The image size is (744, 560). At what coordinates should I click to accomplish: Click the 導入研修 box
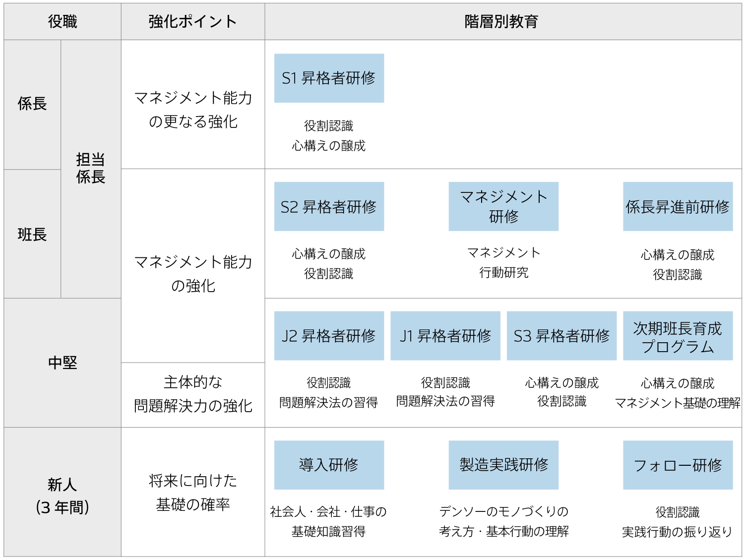click(x=329, y=465)
